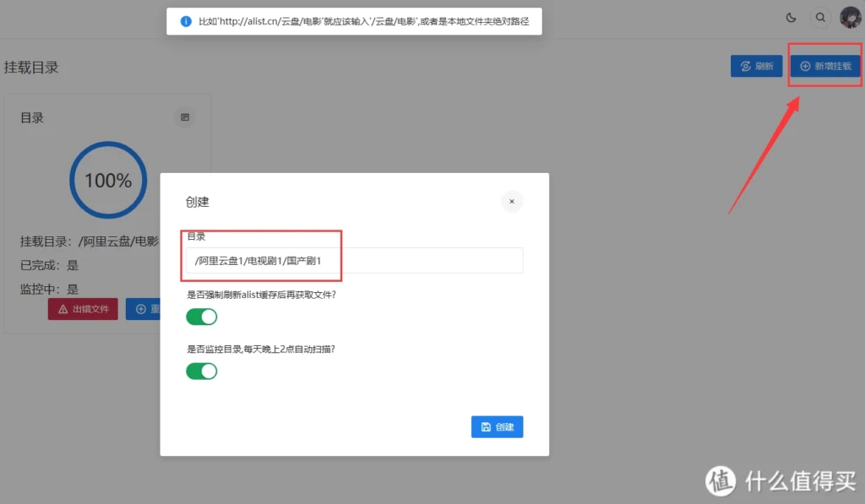
Task: Click the 创建 dialog title text
Action: click(198, 202)
